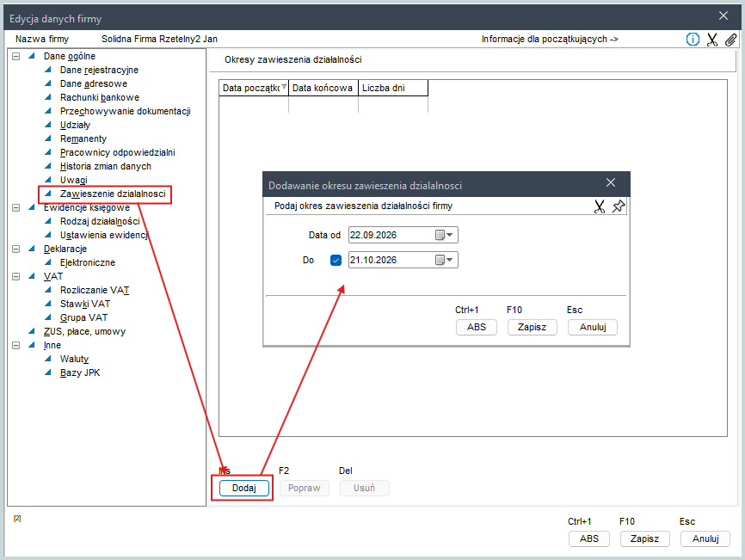745x560 pixels.
Task: Click the scissors icon in main header
Action: (711, 40)
